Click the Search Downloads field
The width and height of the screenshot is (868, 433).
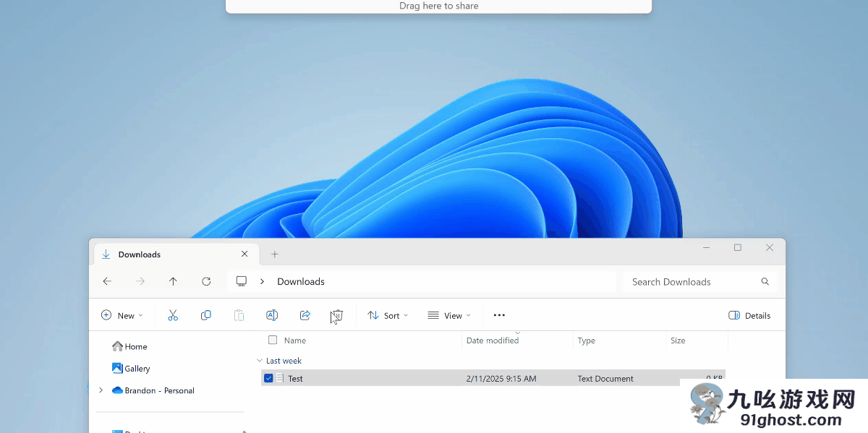tap(691, 281)
